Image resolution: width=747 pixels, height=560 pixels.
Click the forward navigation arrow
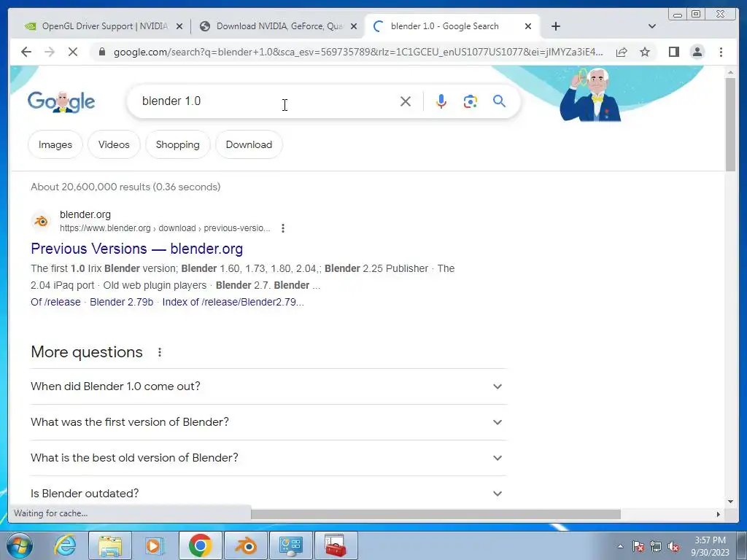[x=50, y=52]
